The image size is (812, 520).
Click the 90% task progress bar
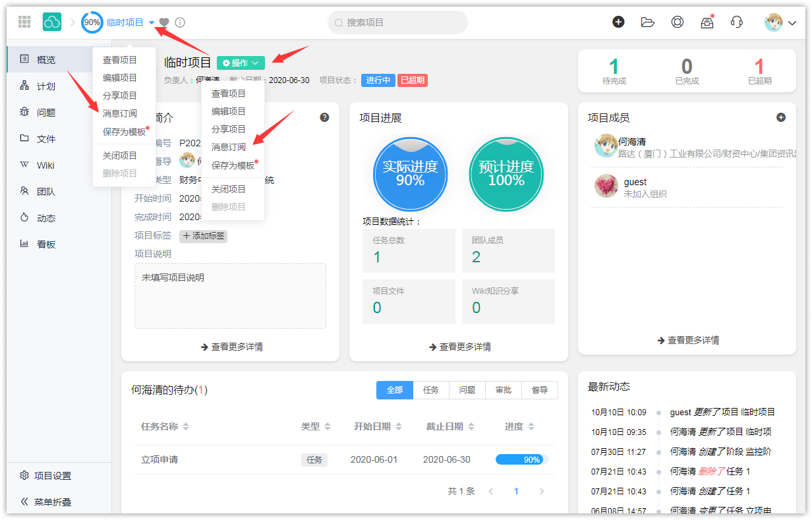pyautogui.click(x=521, y=459)
